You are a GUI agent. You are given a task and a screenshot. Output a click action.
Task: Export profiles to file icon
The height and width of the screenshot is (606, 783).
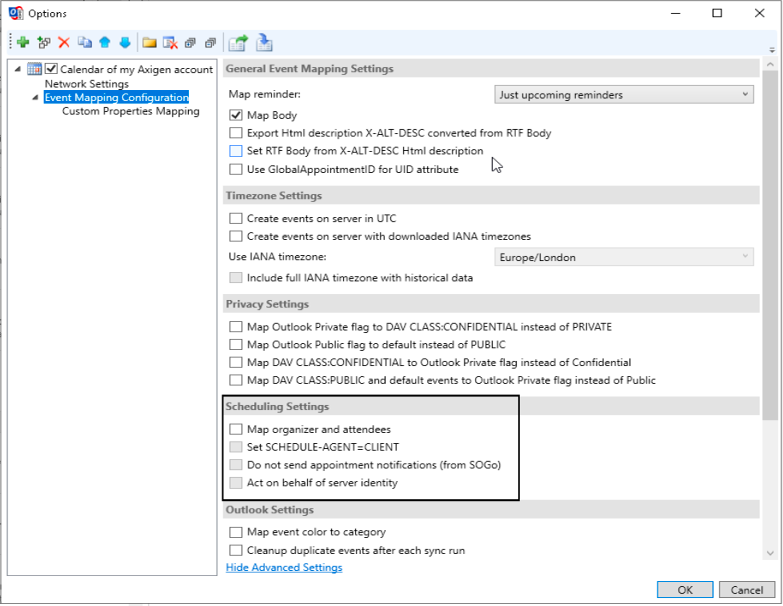238,43
